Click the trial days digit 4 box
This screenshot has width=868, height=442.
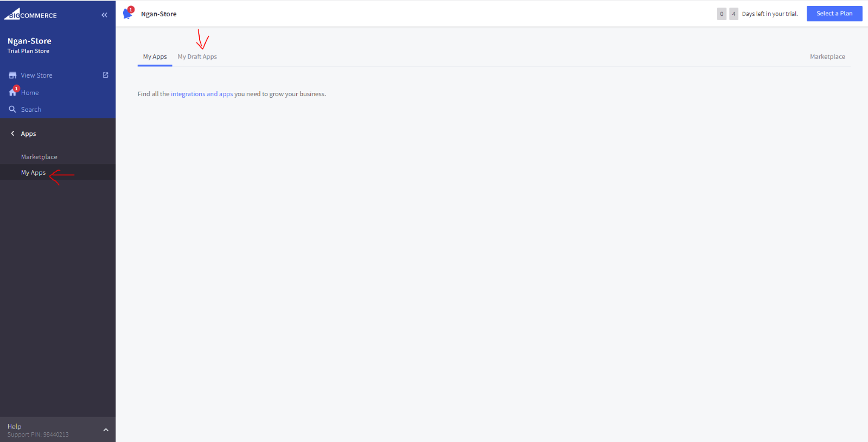coord(733,14)
